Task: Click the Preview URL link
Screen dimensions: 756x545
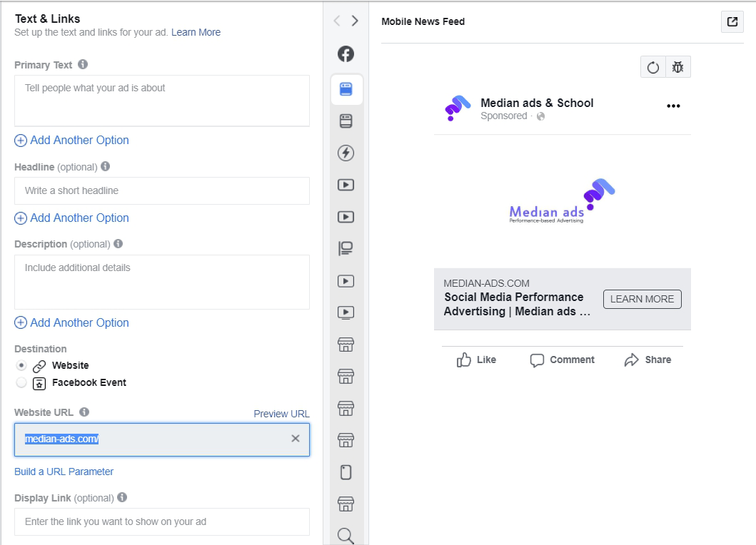Action: pos(281,414)
